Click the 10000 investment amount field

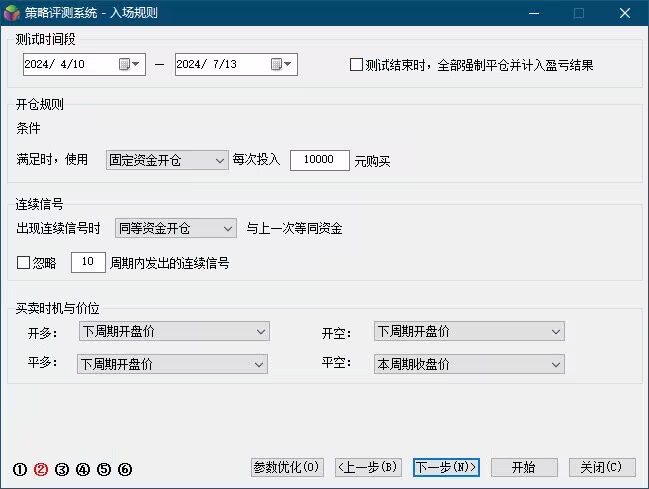(x=320, y=160)
